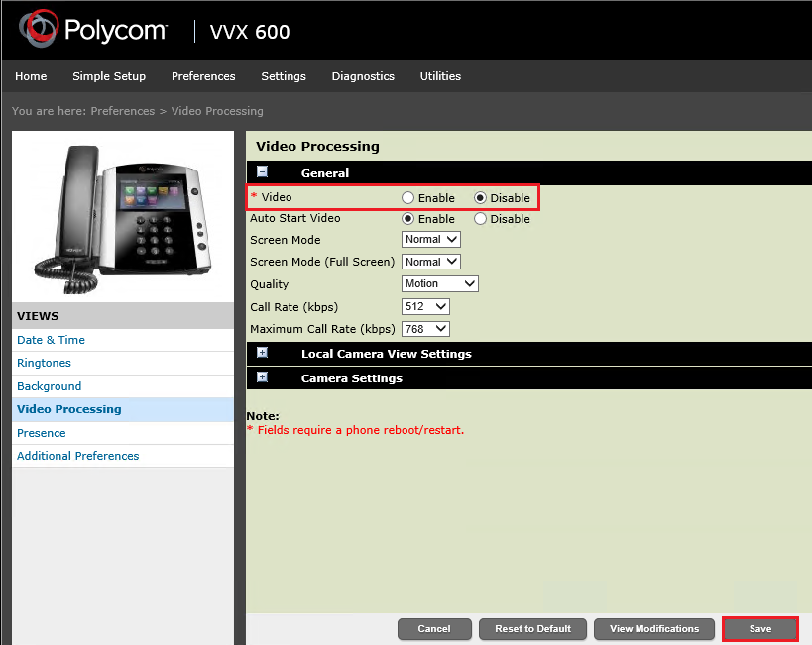
Task: Click the VIEWS sidebar heading
Action: pos(38,316)
